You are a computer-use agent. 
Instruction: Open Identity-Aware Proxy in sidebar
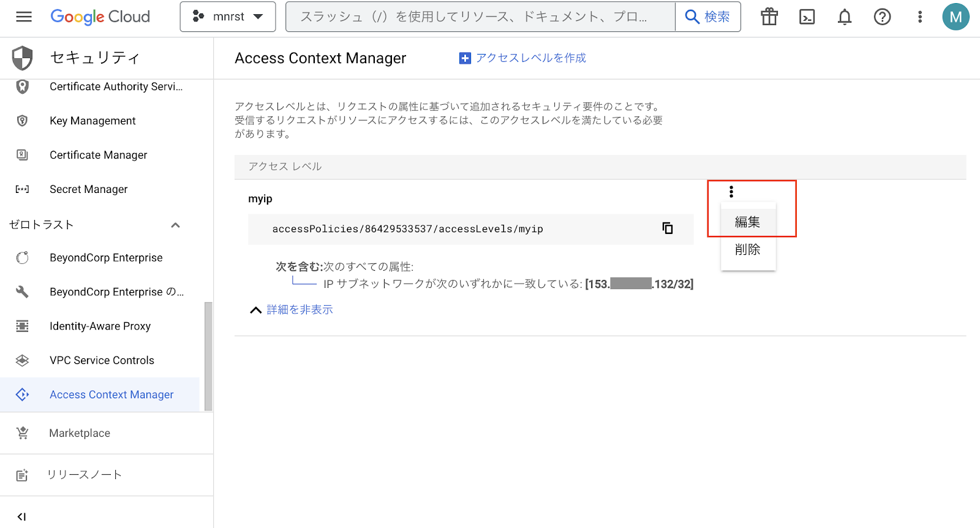[100, 326]
